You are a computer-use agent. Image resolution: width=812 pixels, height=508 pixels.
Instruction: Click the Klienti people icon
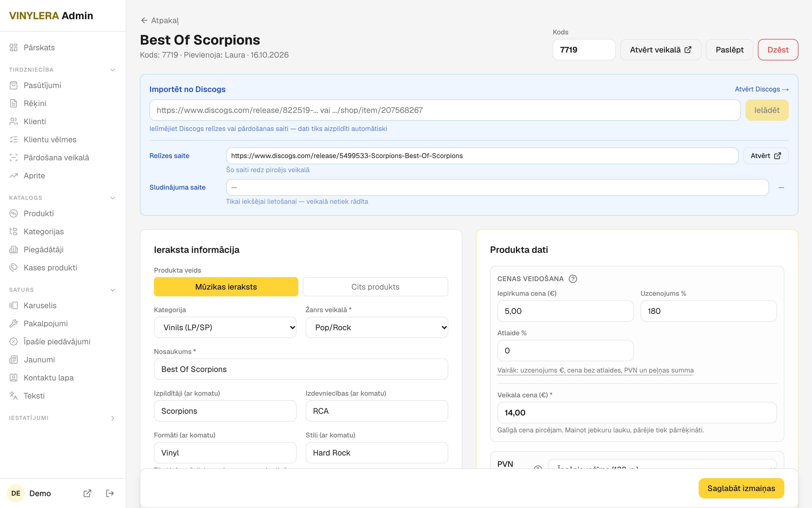(14, 122)
